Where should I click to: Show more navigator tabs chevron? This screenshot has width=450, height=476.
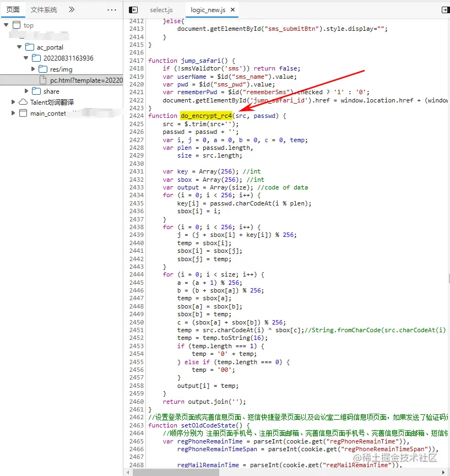(71, 10)
